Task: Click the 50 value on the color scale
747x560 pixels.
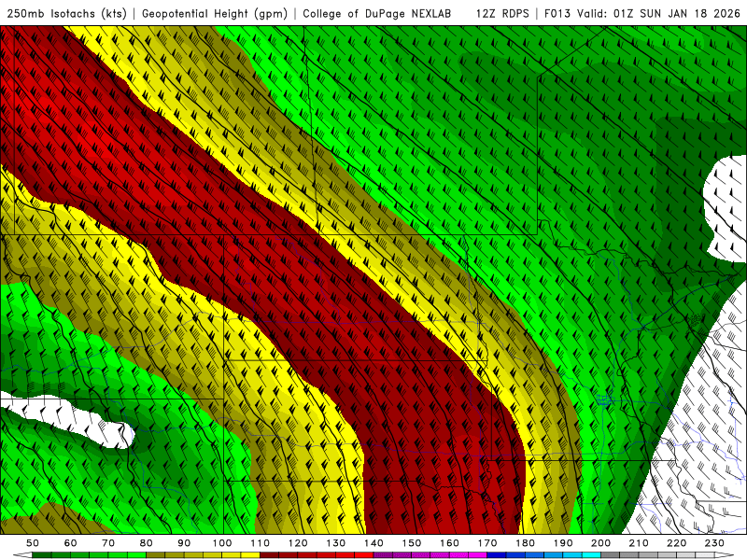Action: tap(33, 543)
